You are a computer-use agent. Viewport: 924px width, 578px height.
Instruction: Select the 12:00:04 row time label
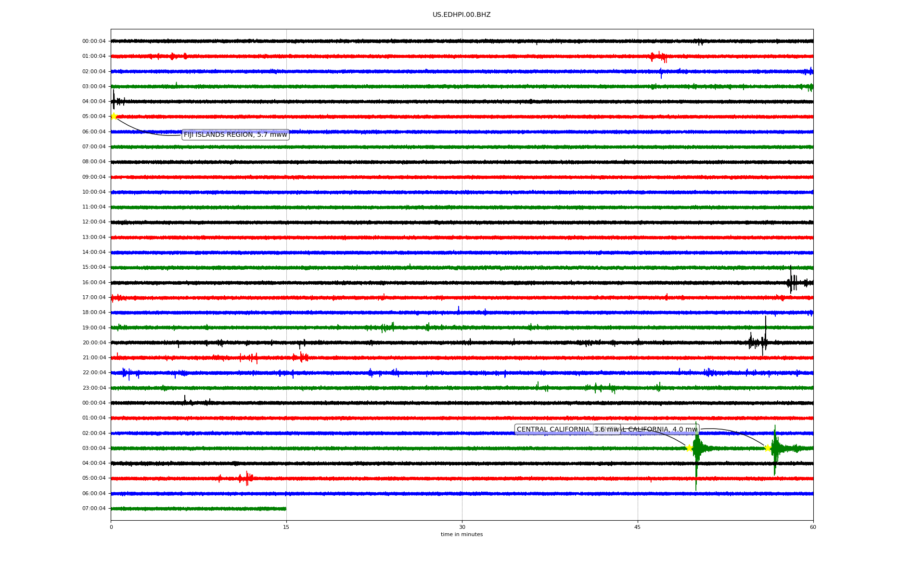pyautogui.click(x=94, y=222)
